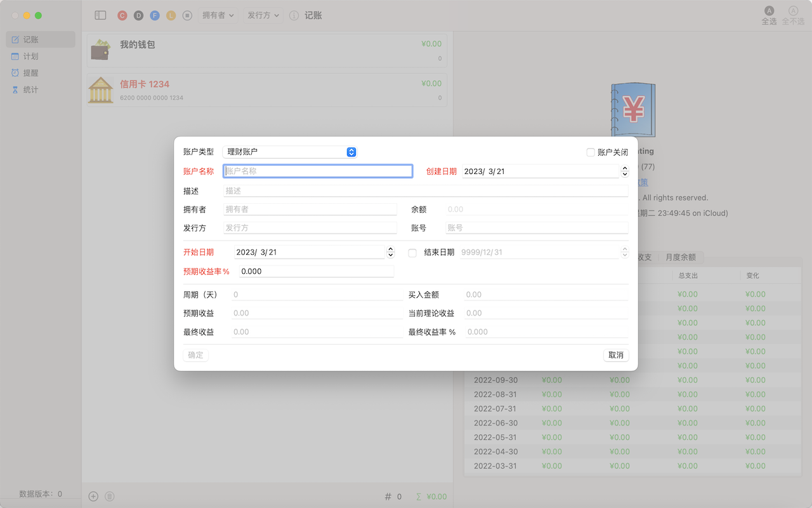The height and width of the screenshot is (508, 812).
Task: Enable the 结束日期 checkbox
Action: pyautogui.click(x=412, y=253)
